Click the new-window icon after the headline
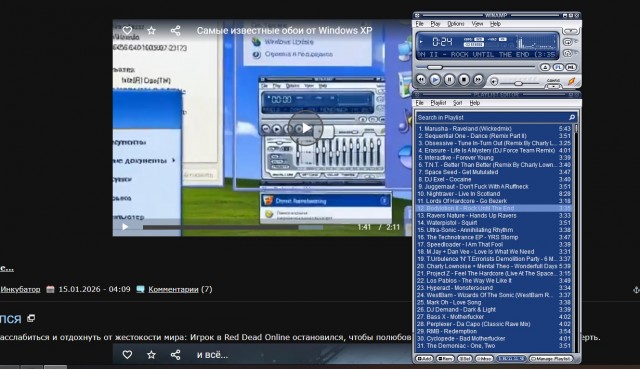 tap(31, 318)
